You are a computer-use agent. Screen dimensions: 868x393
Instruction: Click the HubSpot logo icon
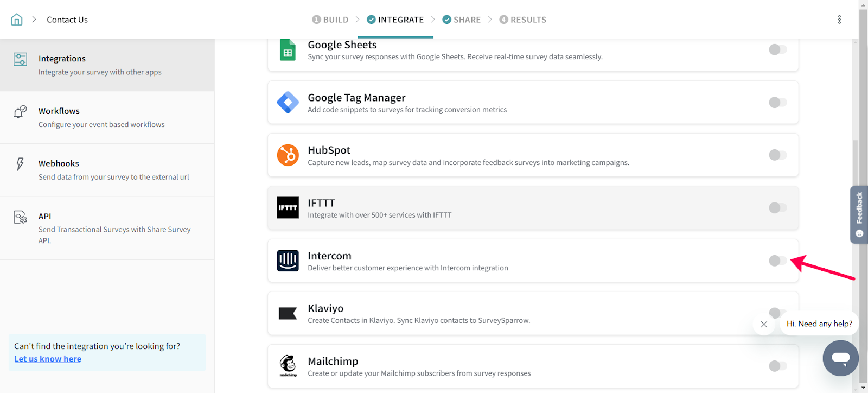(x=288, y=155)
